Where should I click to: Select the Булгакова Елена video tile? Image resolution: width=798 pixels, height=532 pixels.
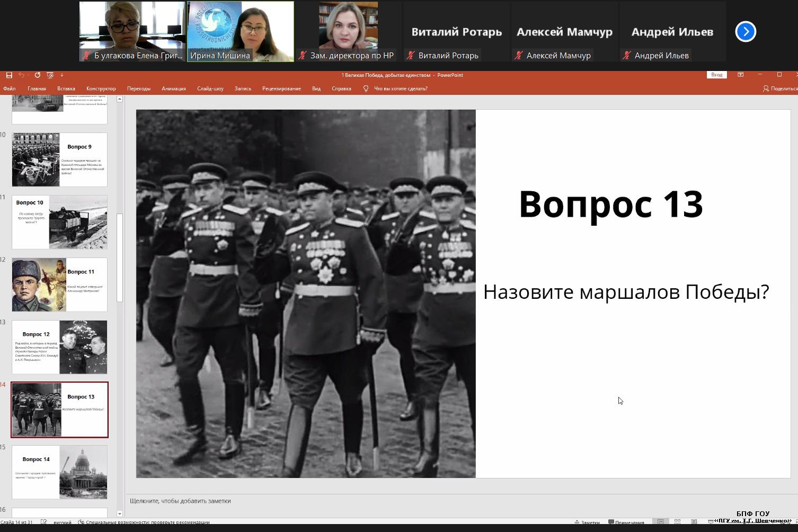click(132, 31)
